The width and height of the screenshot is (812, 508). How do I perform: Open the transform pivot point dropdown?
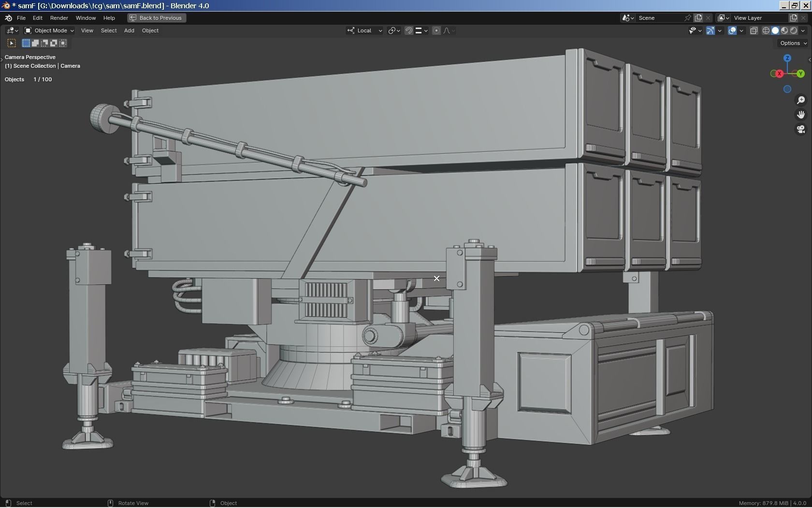pos(394,30)
